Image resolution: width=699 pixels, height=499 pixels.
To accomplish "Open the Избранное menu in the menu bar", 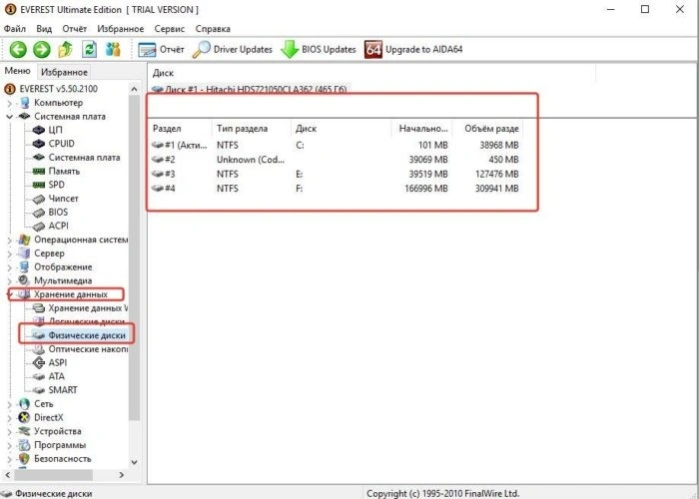I will 120,29.
